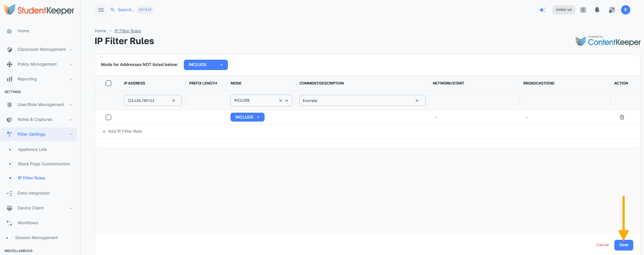This screenshot has height=255, width=644.
Task: Click the Data Integration icon
Action: [10, 193]
